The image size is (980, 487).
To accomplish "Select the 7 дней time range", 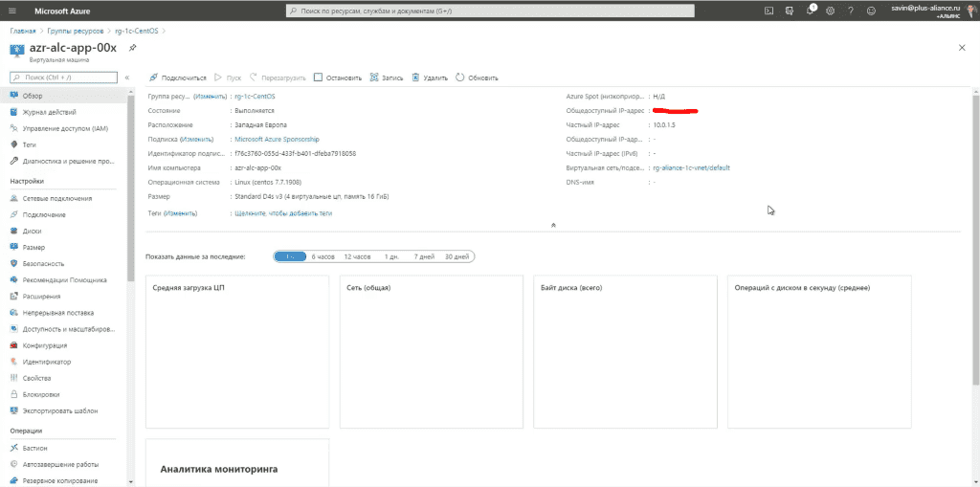I will (x=424, y=257).
